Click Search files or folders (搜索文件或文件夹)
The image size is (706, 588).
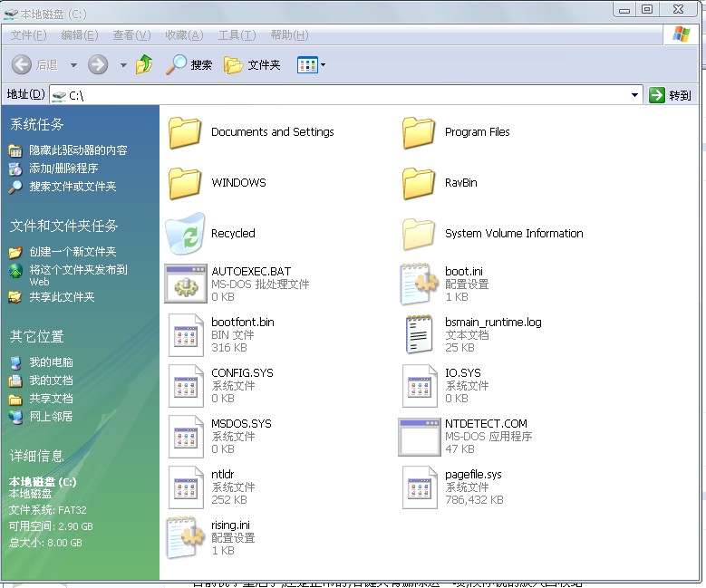click(73, 186)
